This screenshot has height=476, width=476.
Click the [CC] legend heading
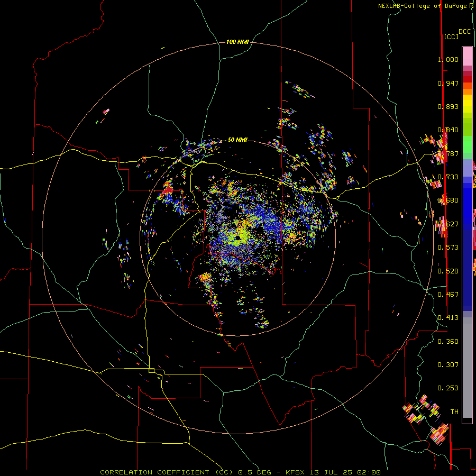[x=451, y=36]
